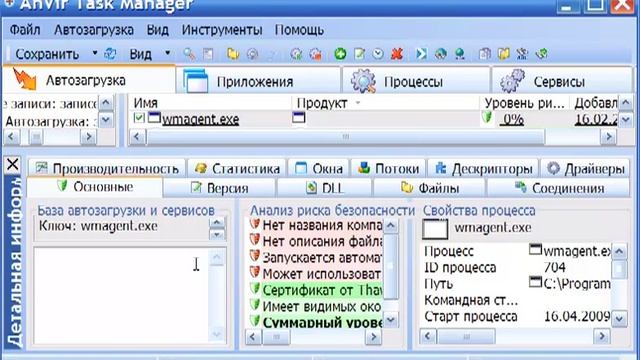640x360 pixels.
Task: Open the DLL detail tab
Action: [x=324, y=188]
